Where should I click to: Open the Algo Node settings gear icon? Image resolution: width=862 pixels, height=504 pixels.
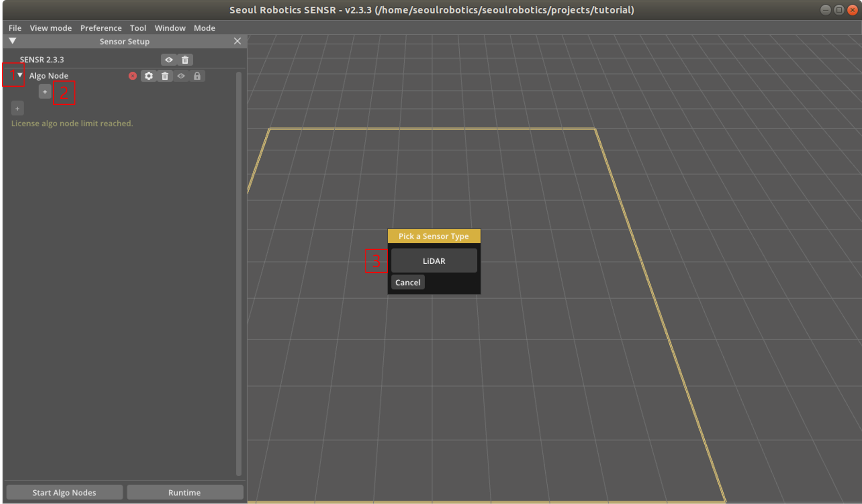coord(148,76)
